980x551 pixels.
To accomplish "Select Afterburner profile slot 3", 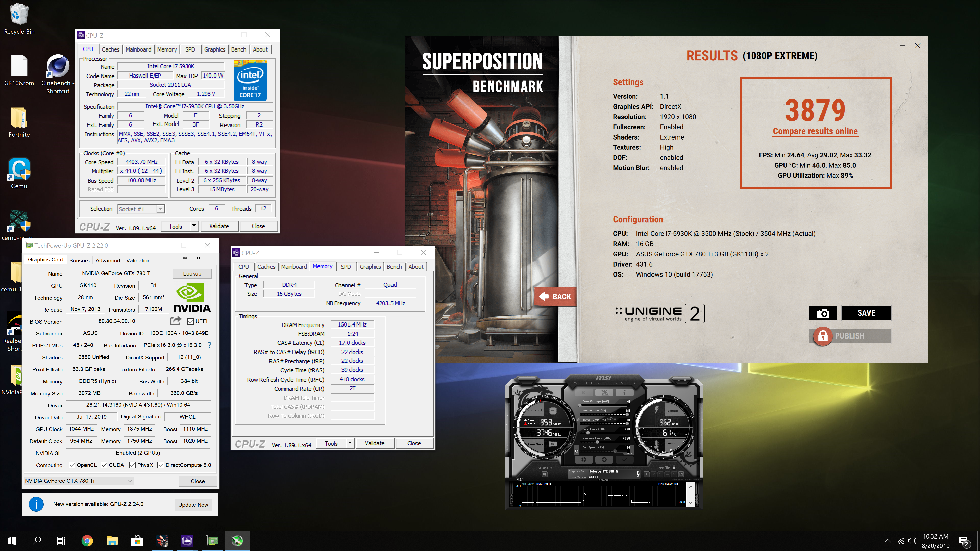I will point(660,474).
